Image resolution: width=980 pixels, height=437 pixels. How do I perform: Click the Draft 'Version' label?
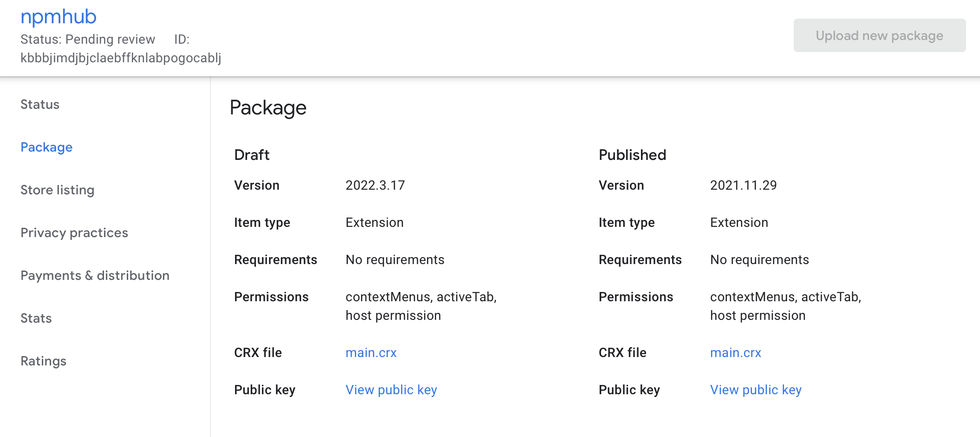click(257, 185)
